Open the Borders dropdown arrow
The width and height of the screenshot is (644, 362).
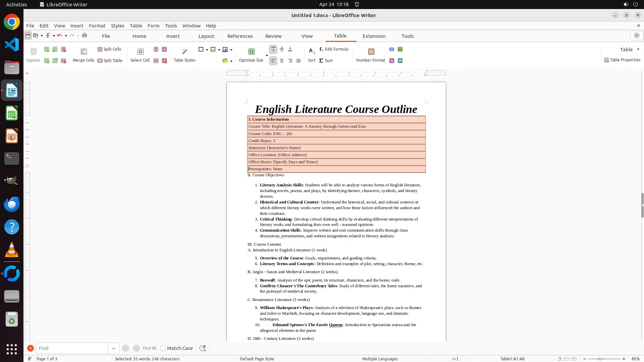tap(207, 50)
